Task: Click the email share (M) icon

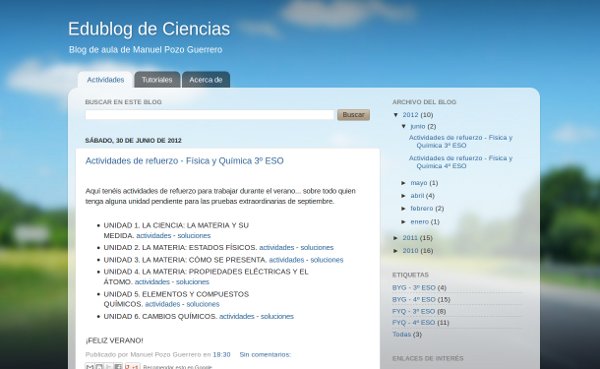Action: pos(90,367)
